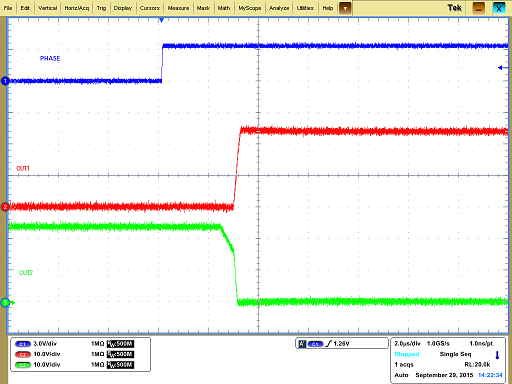Click the 1MΩ termination for C2
The width and height of the screenshot is (512, 384).
98,354
